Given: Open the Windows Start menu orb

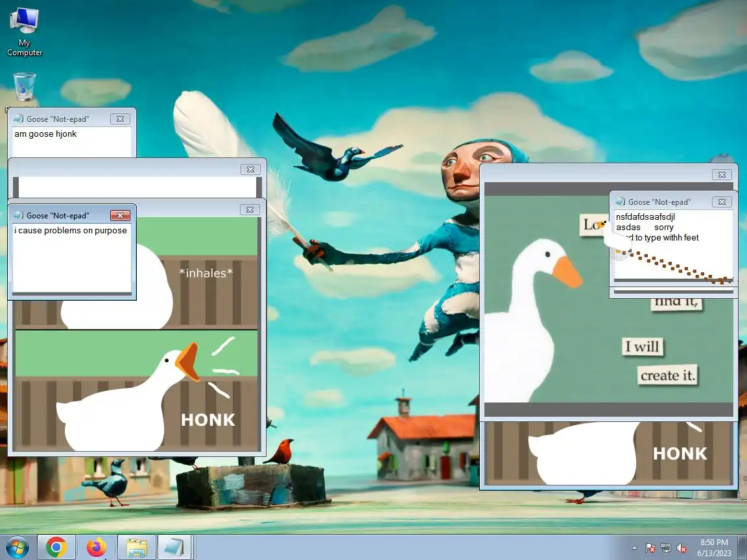Looking at the screenshot, I should 17,547.
